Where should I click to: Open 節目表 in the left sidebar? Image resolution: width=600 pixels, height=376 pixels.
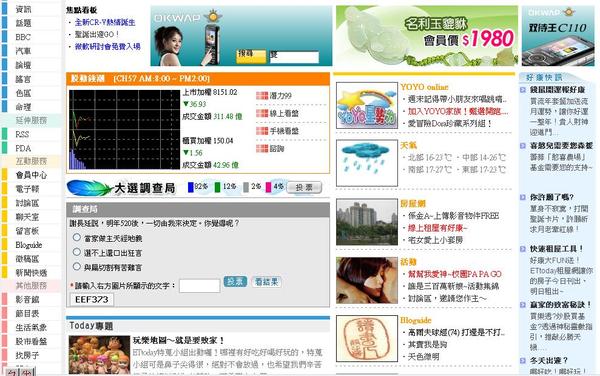point(27,314)
